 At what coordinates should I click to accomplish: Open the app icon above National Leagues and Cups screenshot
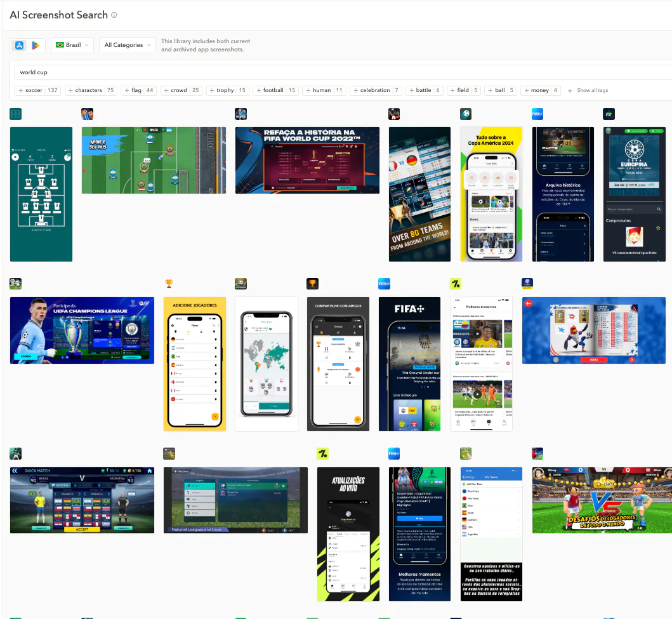(x=169, y=453)
